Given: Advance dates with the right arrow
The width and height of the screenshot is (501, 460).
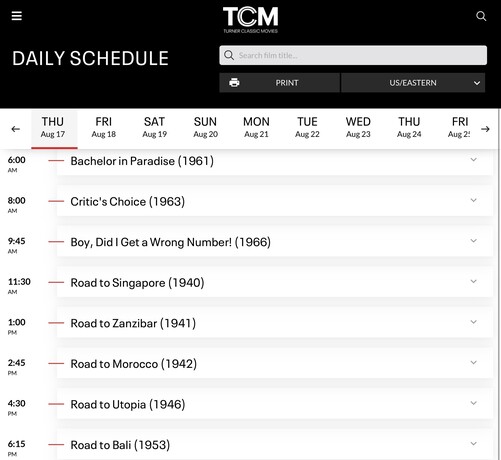Looking at the screenshot, I should point(485,129).
